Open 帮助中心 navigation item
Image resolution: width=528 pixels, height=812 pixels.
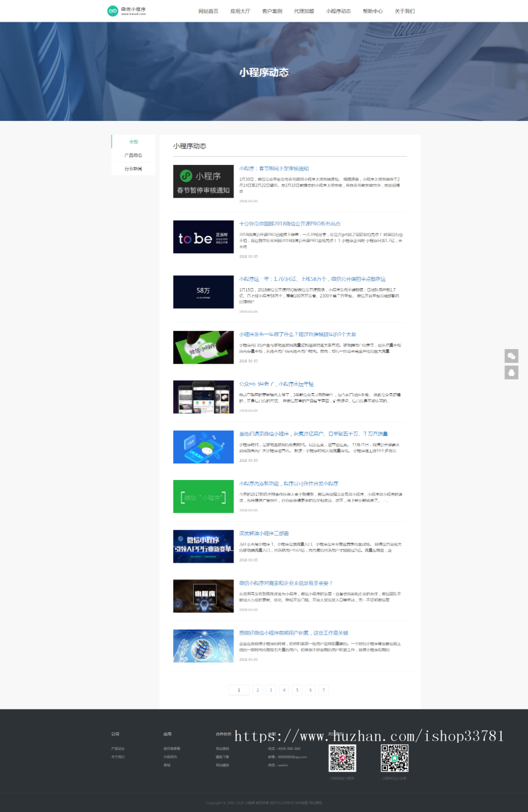[x=373, y=11]
